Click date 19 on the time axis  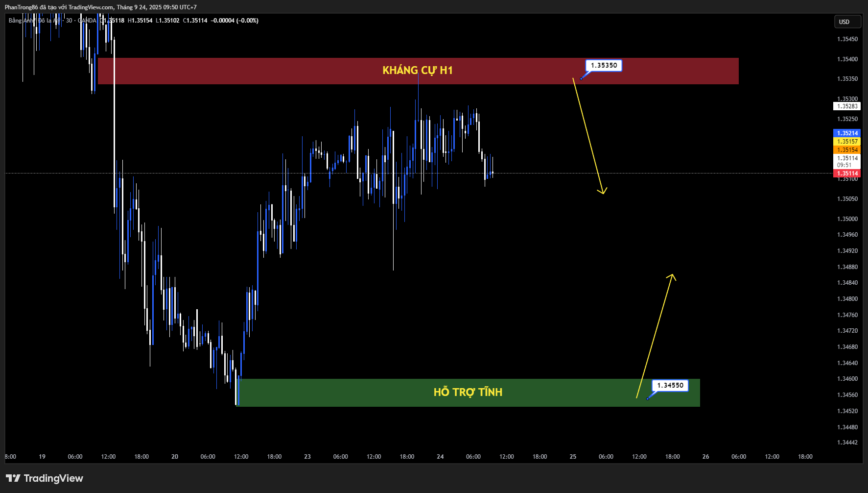[42, 457]
